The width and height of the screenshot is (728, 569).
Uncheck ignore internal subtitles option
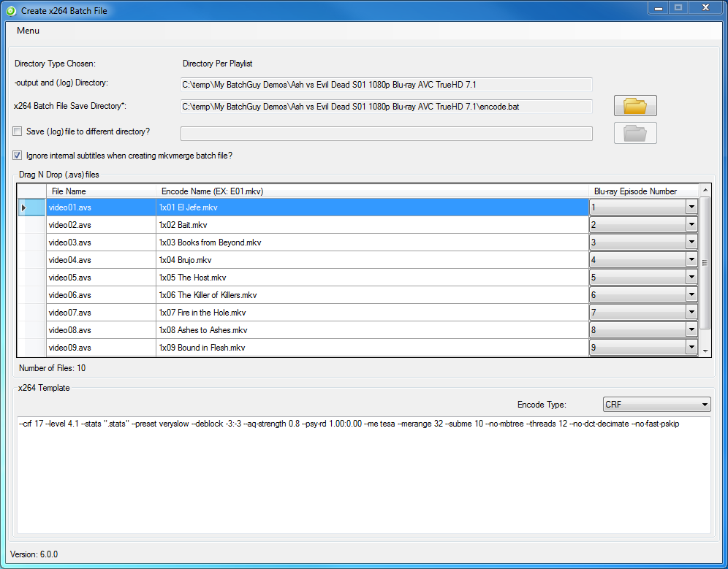pos(18,156)
